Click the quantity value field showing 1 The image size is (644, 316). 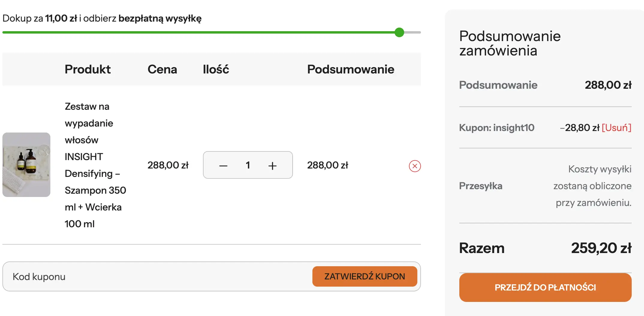tap(248, 165)
